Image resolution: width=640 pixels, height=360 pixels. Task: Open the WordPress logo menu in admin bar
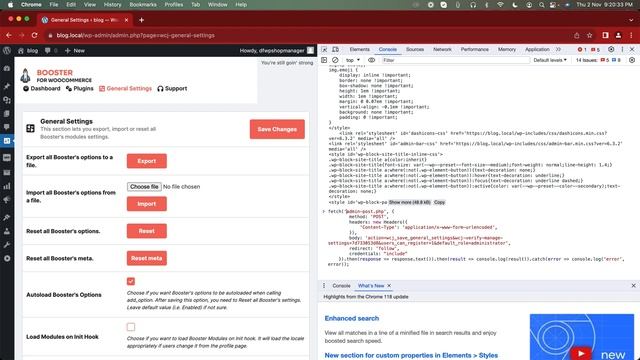coord(7,51)
